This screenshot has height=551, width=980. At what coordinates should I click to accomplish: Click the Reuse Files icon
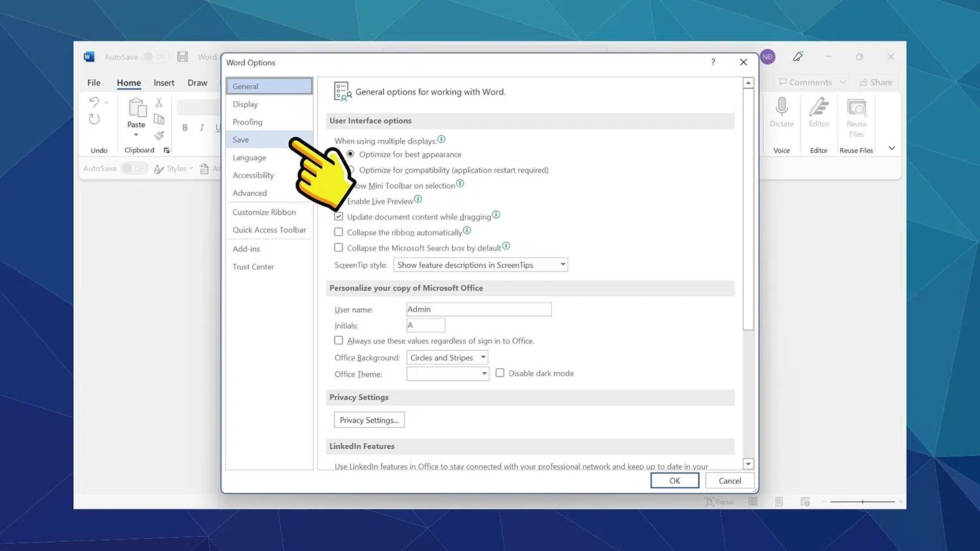tap(857, 107)
